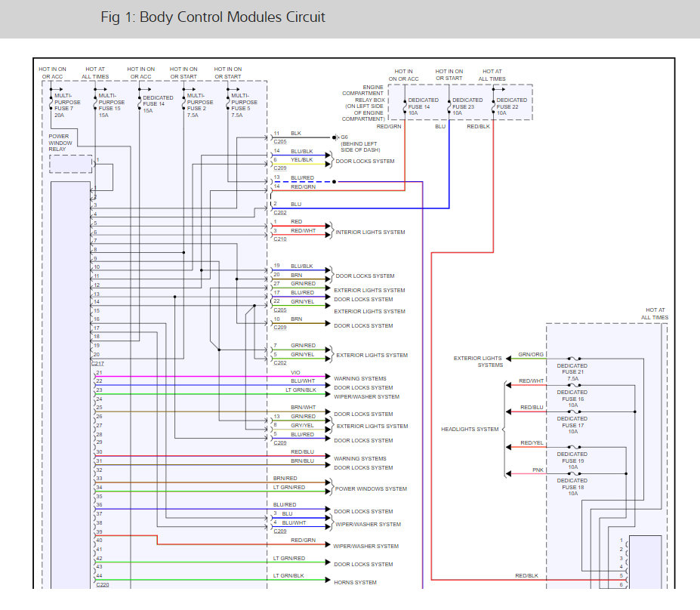The image size is (700, 610).
Task: Click the Dedicated Fuse 22 10A label
Action: click(512, 106)
